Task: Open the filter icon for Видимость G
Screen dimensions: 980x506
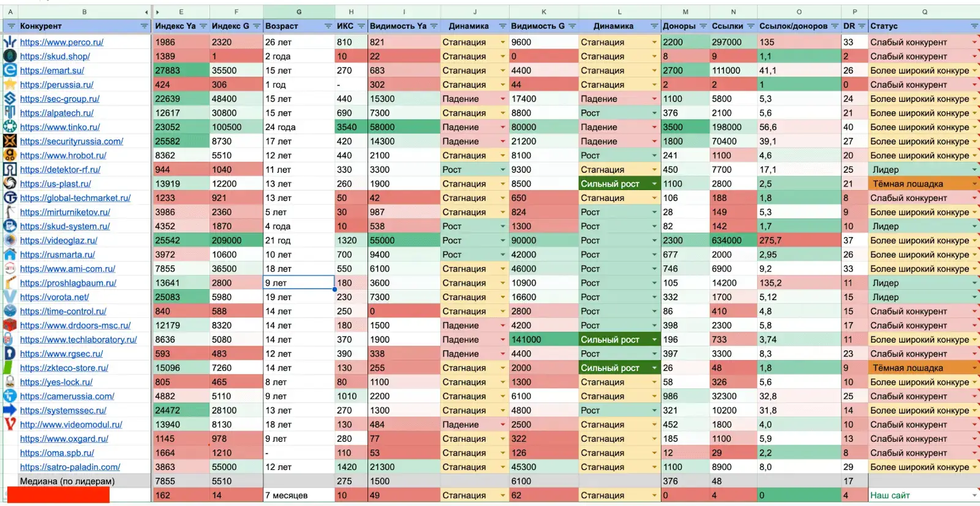Action: (x=572, y=26)
